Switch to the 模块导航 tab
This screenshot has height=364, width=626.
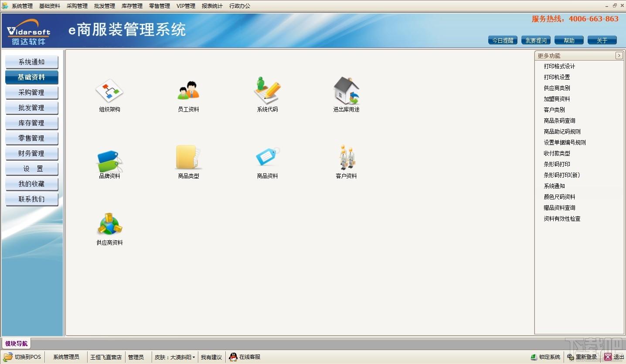coord(16,344)
